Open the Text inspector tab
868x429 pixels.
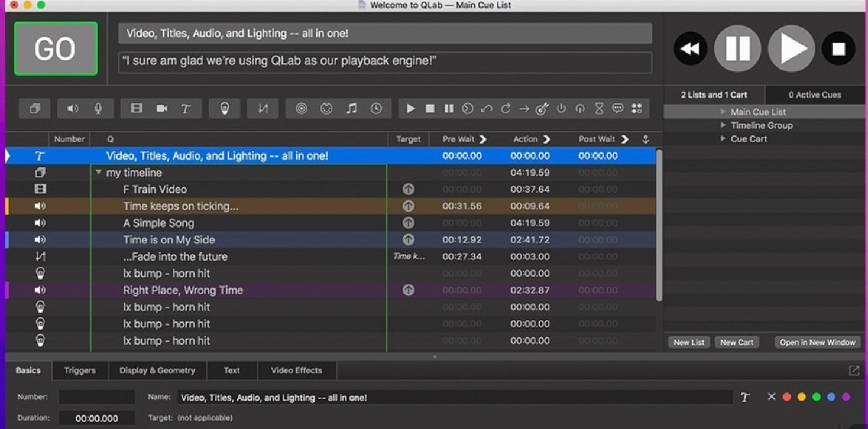click(x=232, y=370)
